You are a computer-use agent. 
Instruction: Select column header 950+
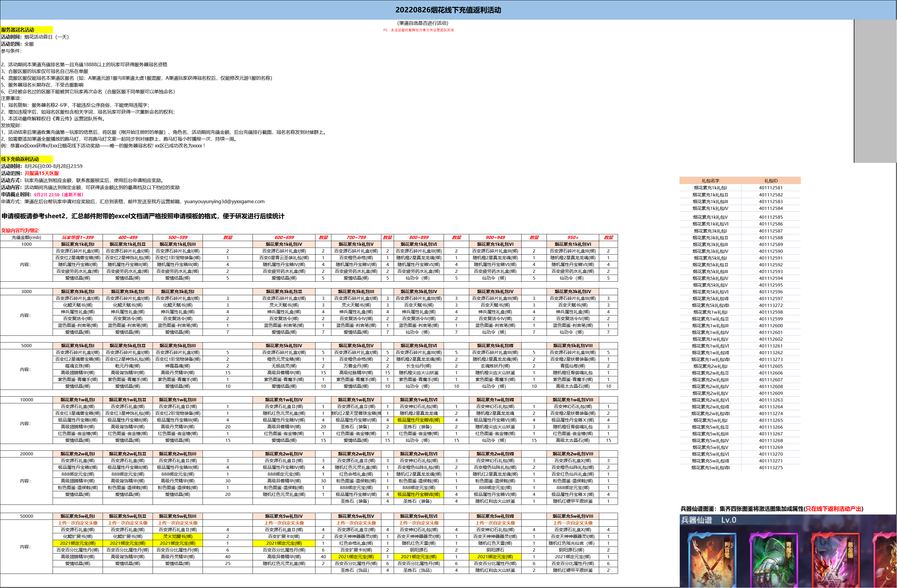[572, 238]
